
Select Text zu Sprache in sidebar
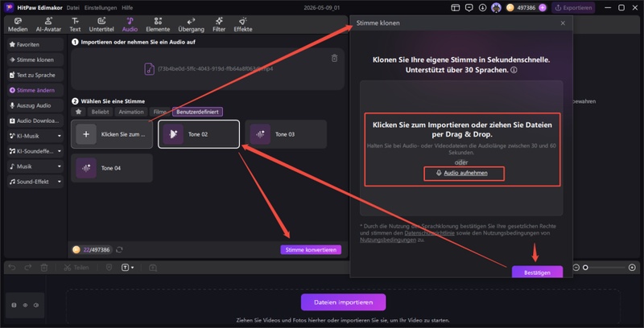click(x=35, y=75)
